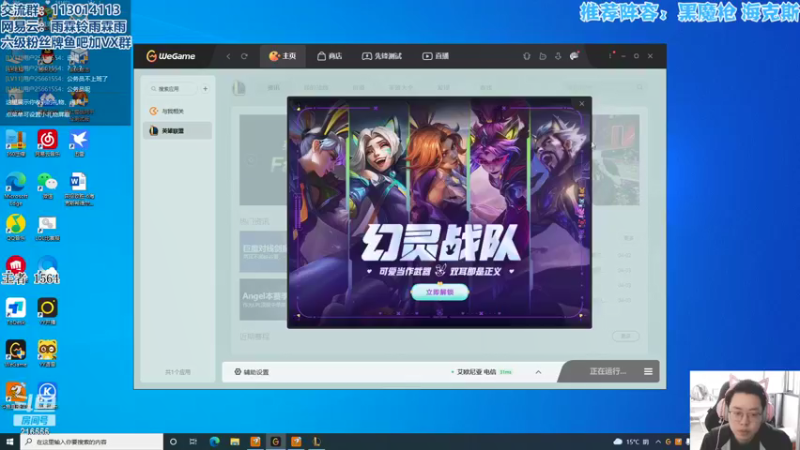Open the QQ音乐 desktop shortcut
The height and width of the screenshot is (450, 800).
(16, 228)
